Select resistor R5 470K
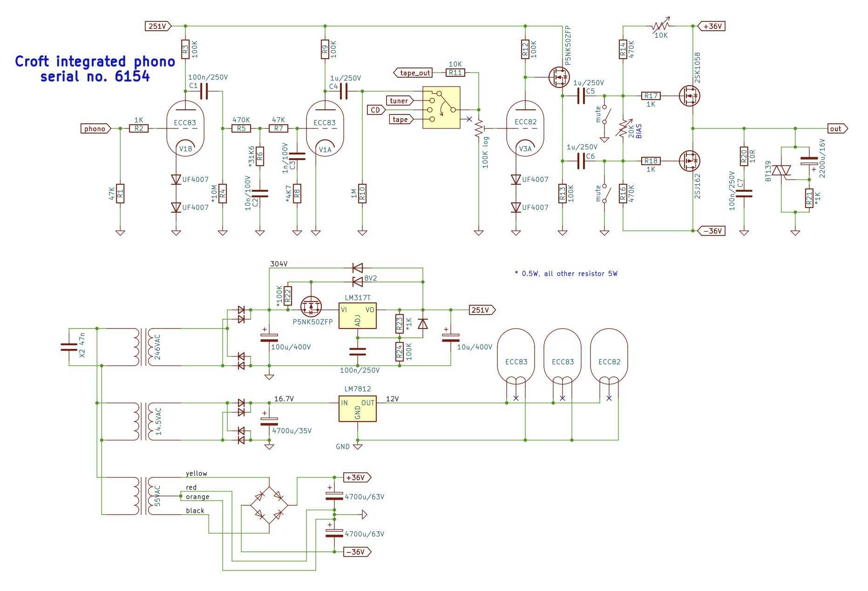This screenshot has width=868, height=591. 241,128
